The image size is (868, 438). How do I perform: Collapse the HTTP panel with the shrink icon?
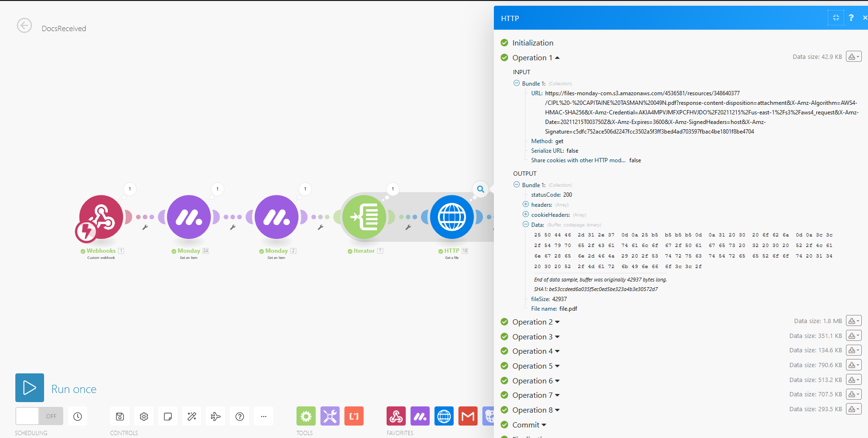(x=836, y=18)
